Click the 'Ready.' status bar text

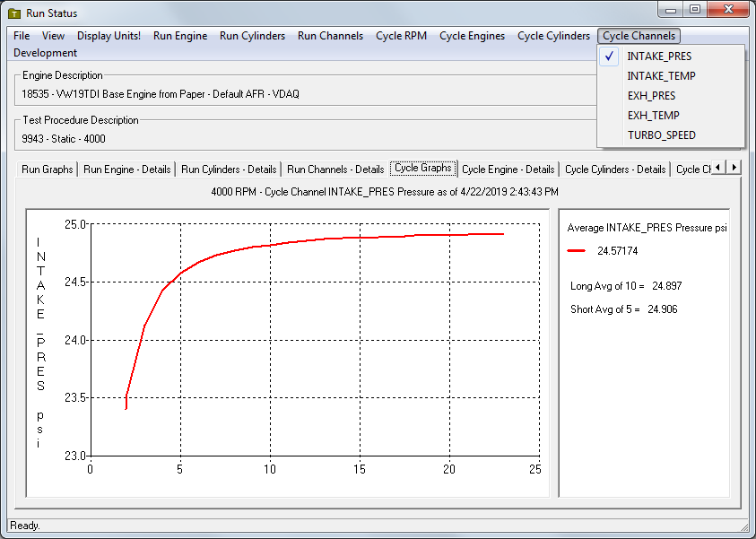coord(25,526)
